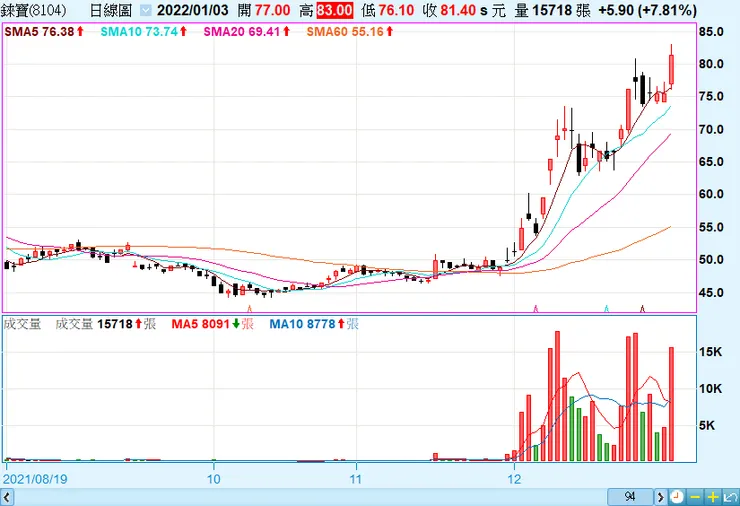The image size is (740, 506).
Task: Click the 80.0 price axis label
Action: [711, 64]
